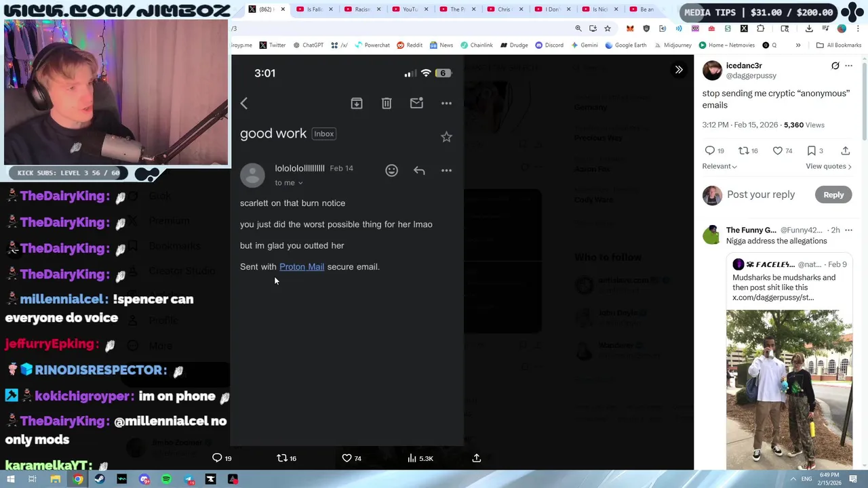This screenshot has height=488, width=868.
Task: Go back using the email back arrow
Action: click(244, 103)
